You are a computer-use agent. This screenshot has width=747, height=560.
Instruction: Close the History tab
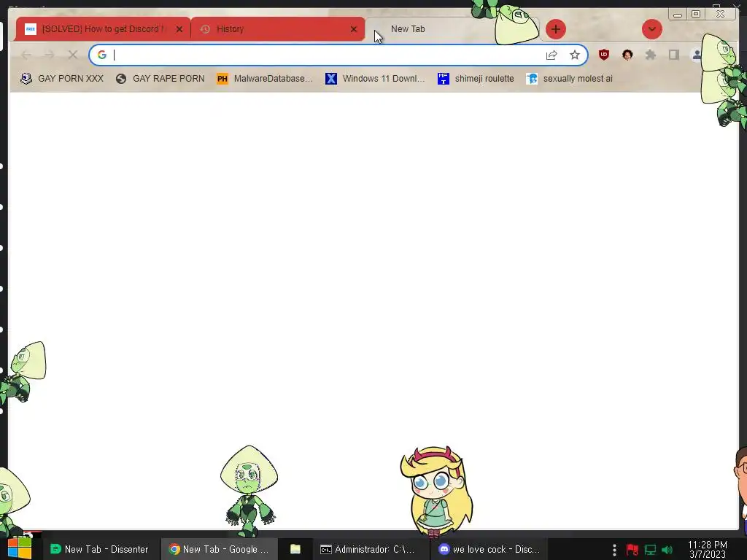pyautogui.click(x=354, y=29)
